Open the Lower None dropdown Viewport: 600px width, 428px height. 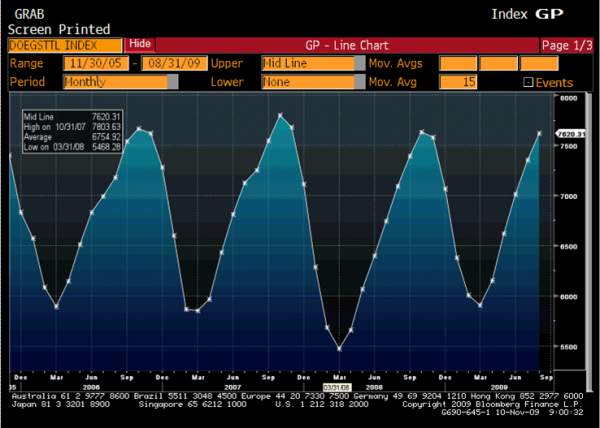[308, 82]
